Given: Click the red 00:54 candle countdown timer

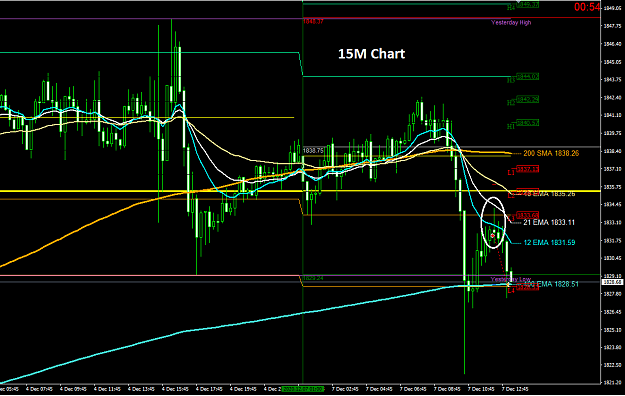Looking at the screenshot, I should tap(587, 7).
